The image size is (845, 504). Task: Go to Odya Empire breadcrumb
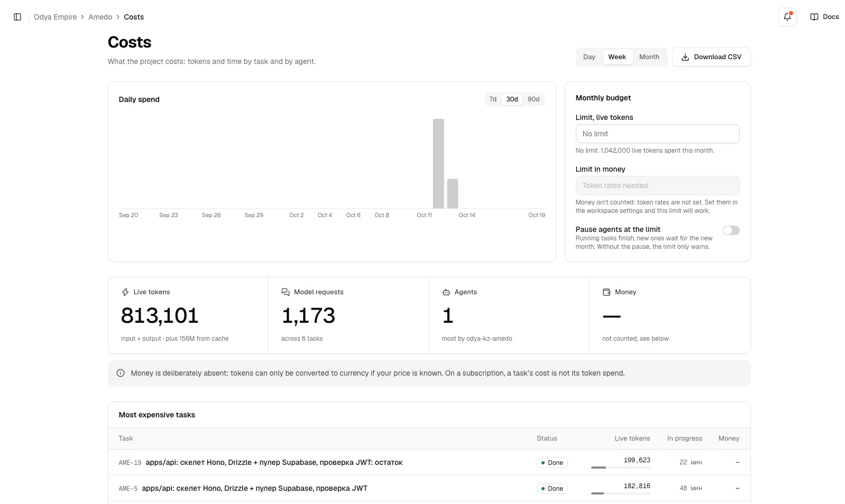pos(55,17)
